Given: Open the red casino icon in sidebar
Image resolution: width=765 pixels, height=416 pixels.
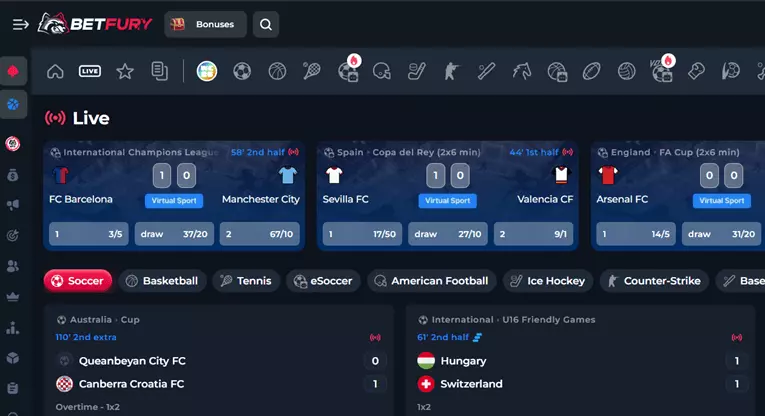Looking at the screenshot, I should click(13, 72).
